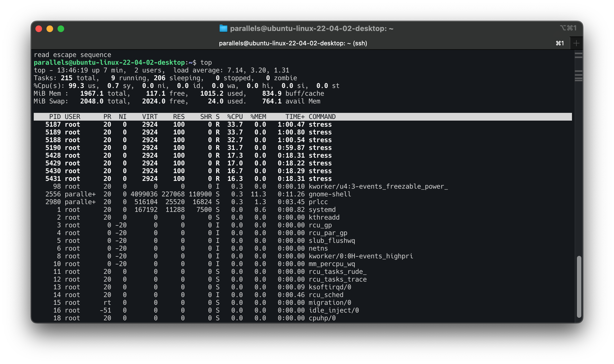Click the 99.3 us CPU value
The image size is (614, 364).
[76, 86]
